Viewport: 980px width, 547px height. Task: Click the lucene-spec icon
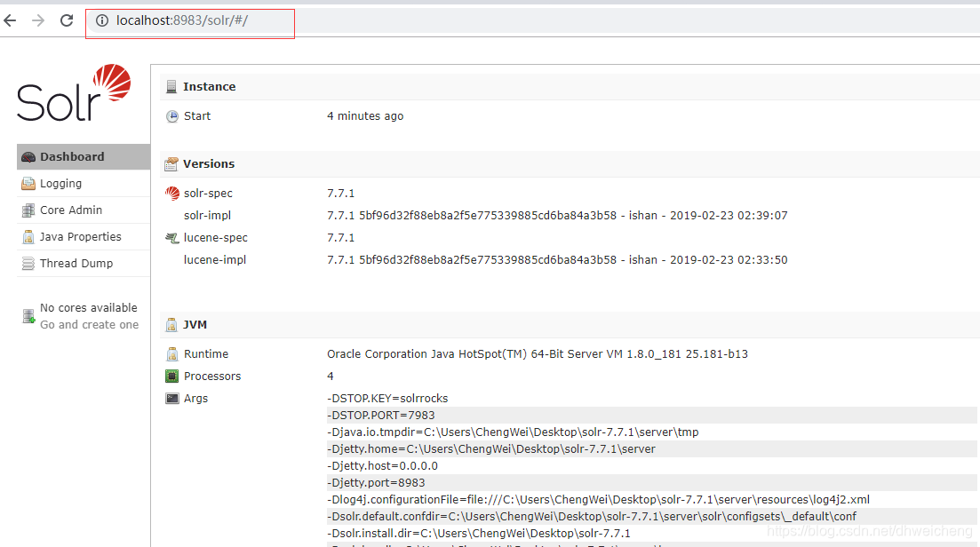click(171, 238)
